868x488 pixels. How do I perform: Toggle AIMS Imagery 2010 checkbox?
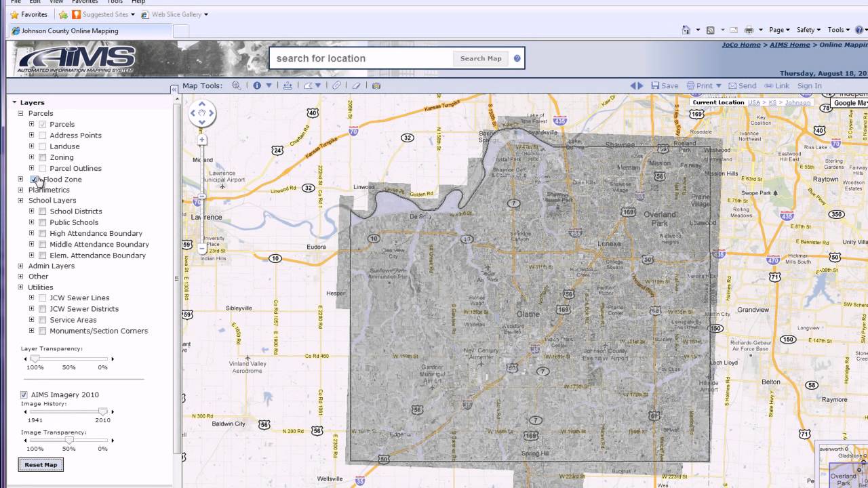(x=24, y=394)
